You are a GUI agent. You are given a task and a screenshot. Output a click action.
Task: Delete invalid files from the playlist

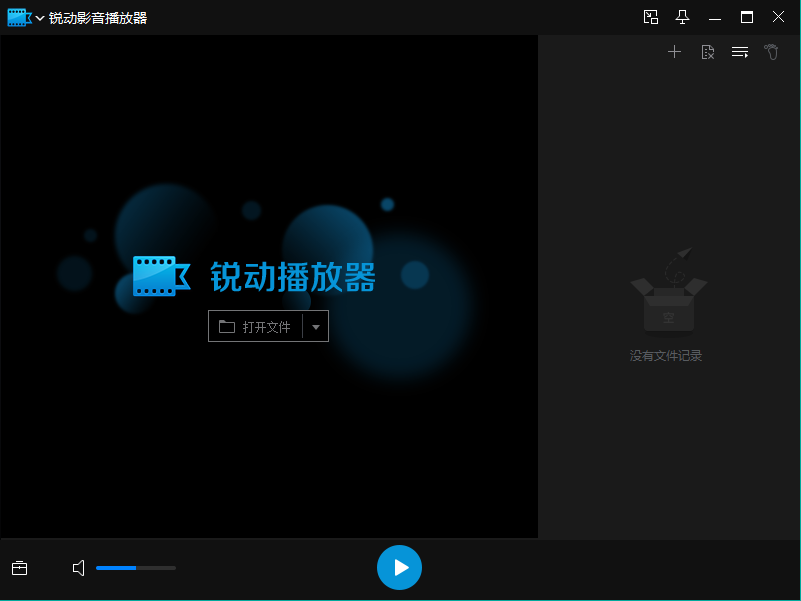(707, 52)
